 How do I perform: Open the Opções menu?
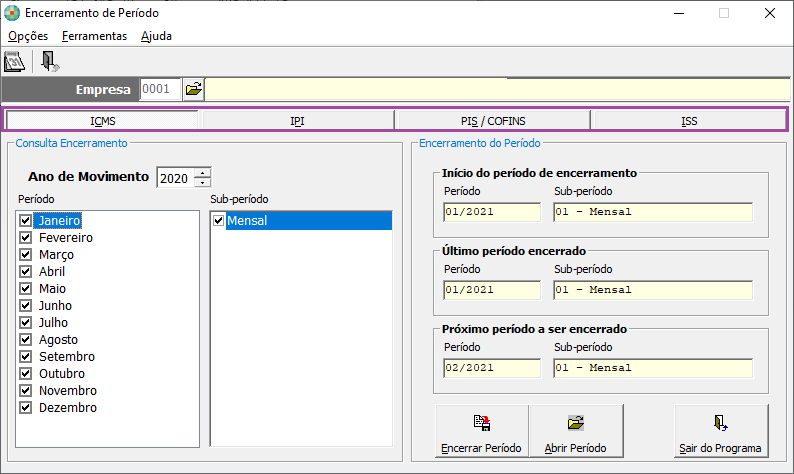point(28,36)
